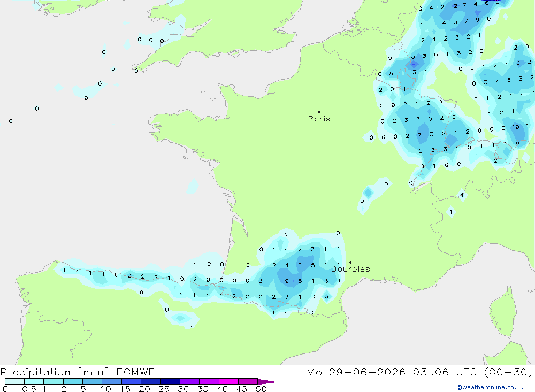Select the black dot marker above Paris

(x=319, y=112)
